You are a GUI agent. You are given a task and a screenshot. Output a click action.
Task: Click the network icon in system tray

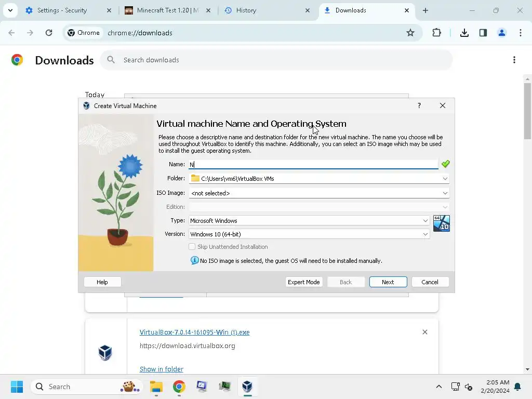[455, 387]
